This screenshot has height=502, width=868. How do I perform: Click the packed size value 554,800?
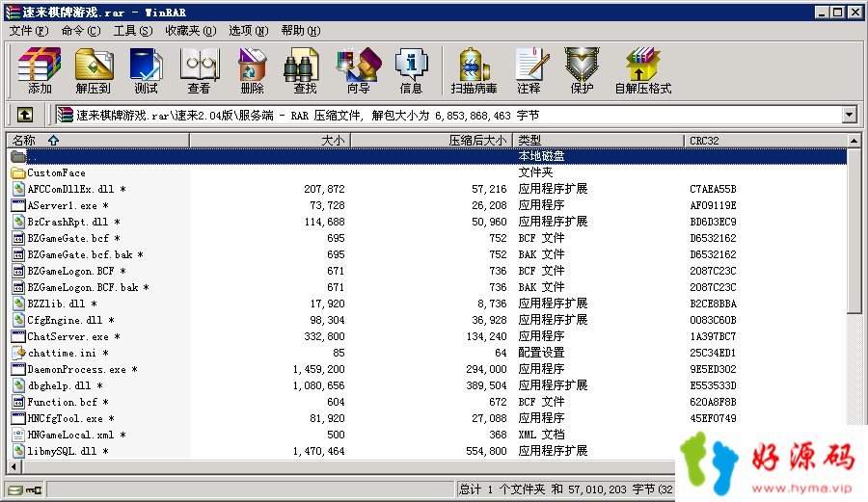[487, 451]
